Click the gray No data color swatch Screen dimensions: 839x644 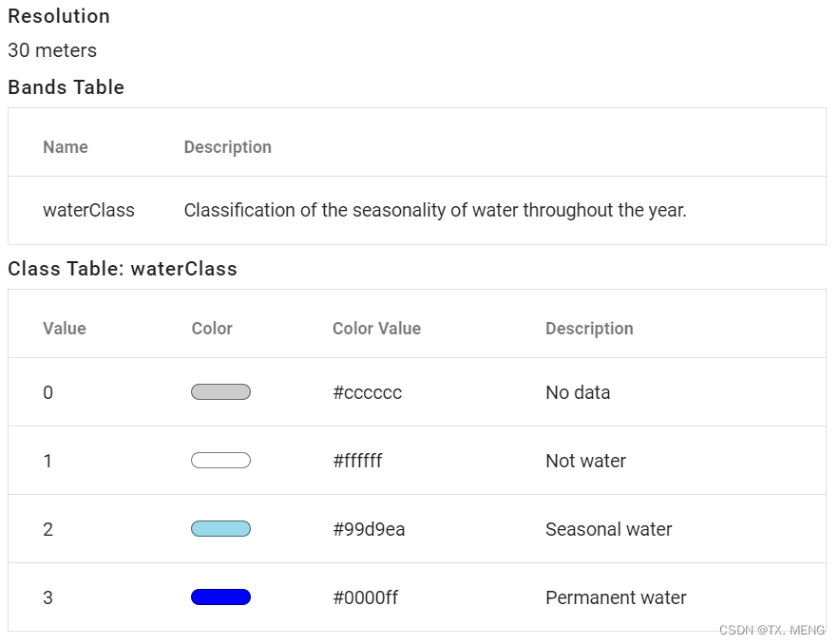[220, 392]
